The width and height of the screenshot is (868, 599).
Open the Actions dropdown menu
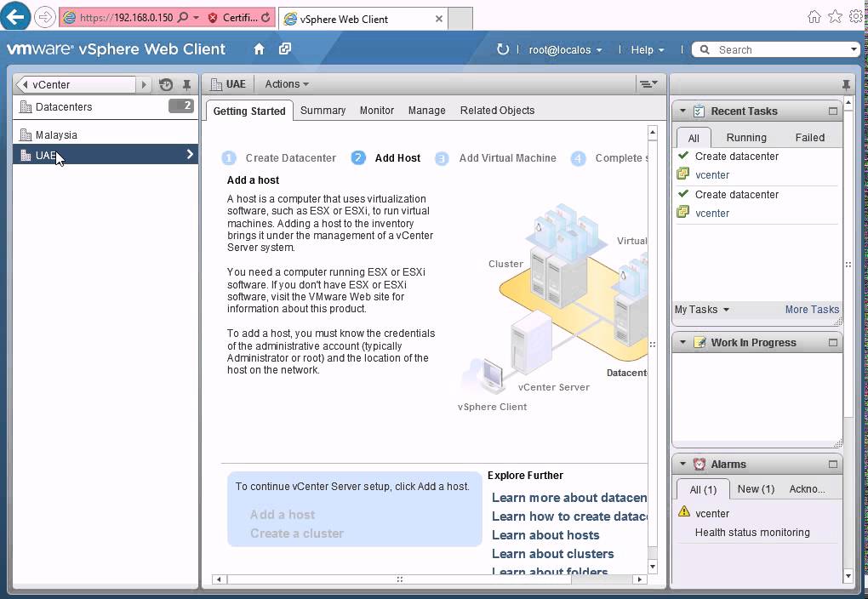(x=287, y=83)
